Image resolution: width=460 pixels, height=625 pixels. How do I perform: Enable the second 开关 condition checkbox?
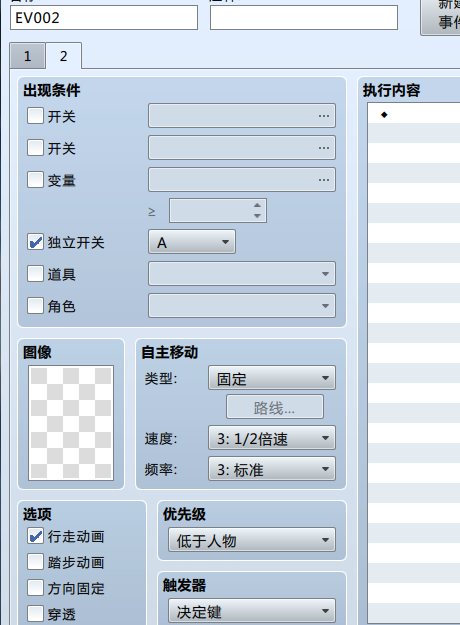[x=35, y=147]
